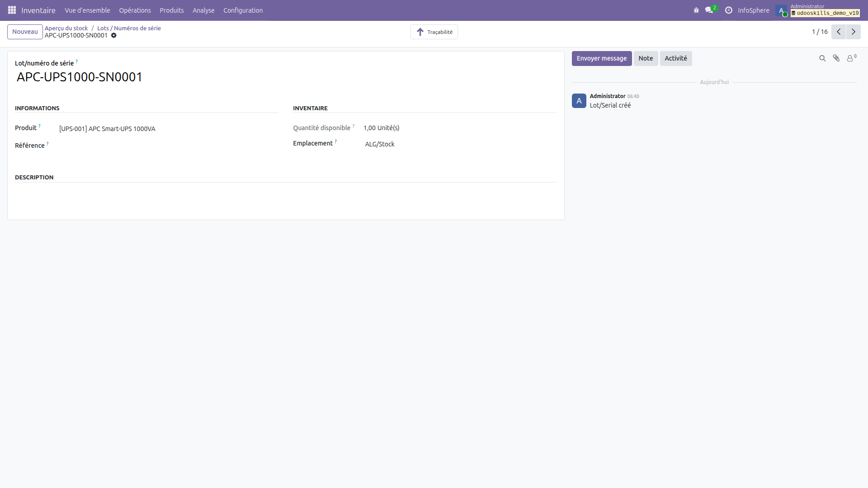This screenshot has height=488, width=868.
Task: Switch to the Note tab
Action: (646, 58)
